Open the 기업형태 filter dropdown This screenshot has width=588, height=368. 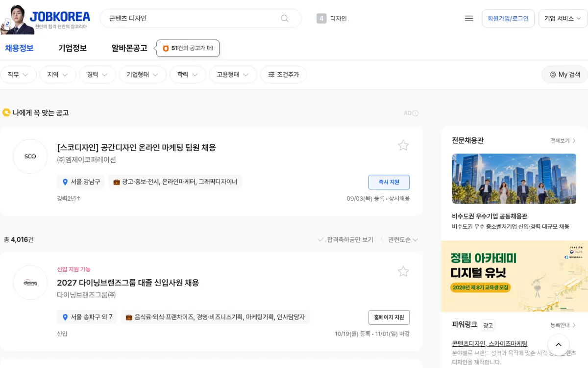coord(143,75)
